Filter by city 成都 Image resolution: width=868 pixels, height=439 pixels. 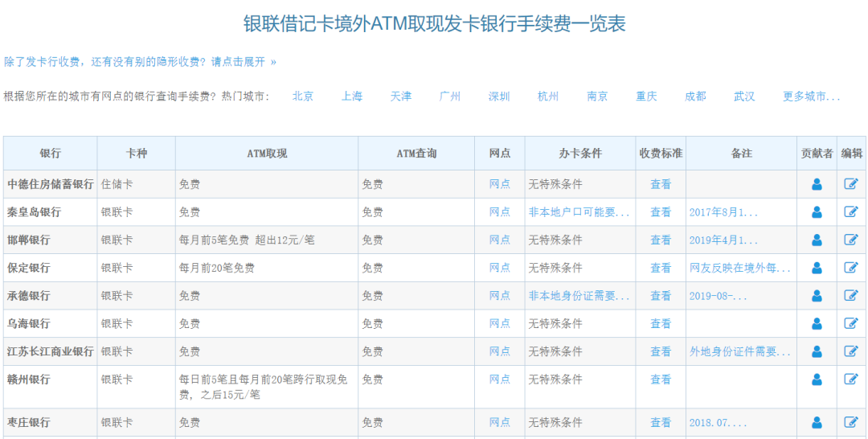pos(695,96)
